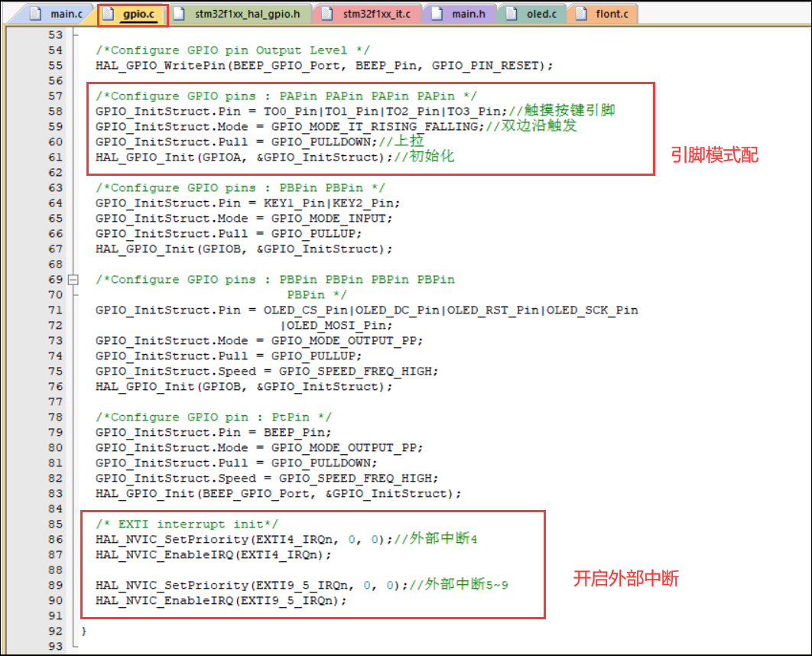Click the file icon on main.h tab
812x656 pixels.
click(437, 14)
